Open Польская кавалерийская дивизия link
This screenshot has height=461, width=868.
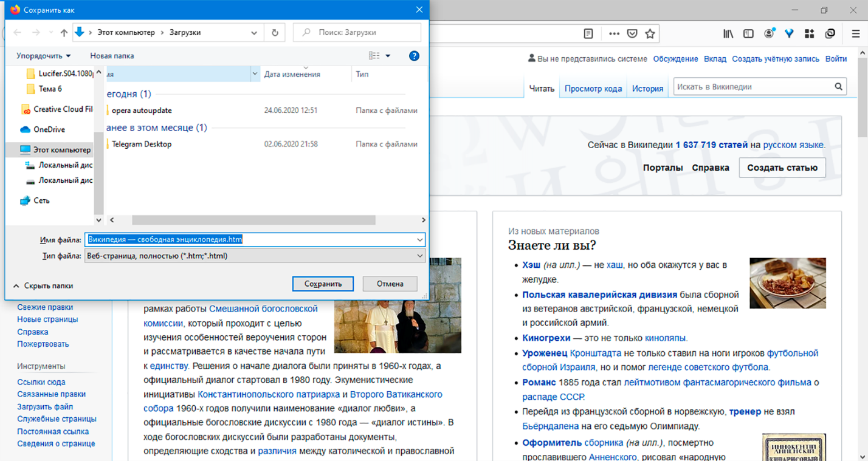599,295
